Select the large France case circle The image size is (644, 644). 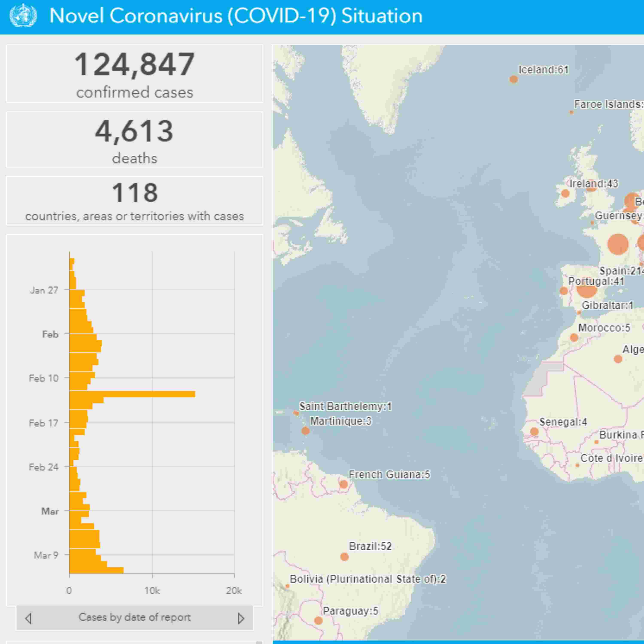[x=618, y=244]
